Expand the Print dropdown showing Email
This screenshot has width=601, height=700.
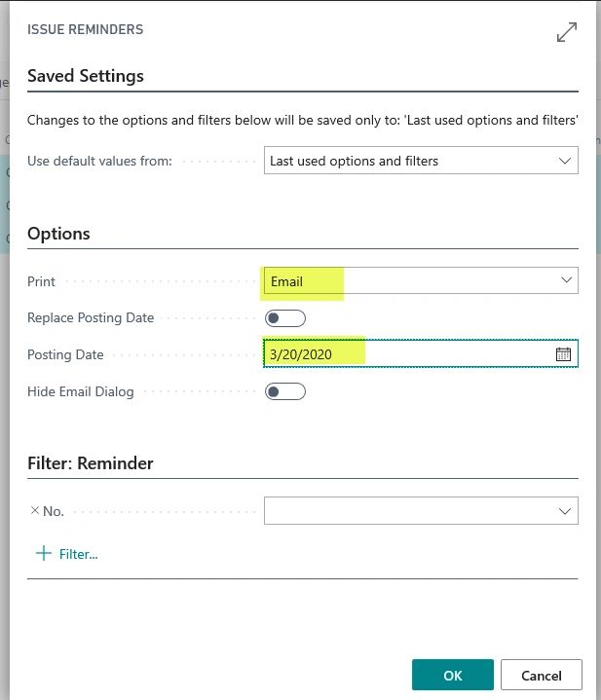tap(421, 281)
